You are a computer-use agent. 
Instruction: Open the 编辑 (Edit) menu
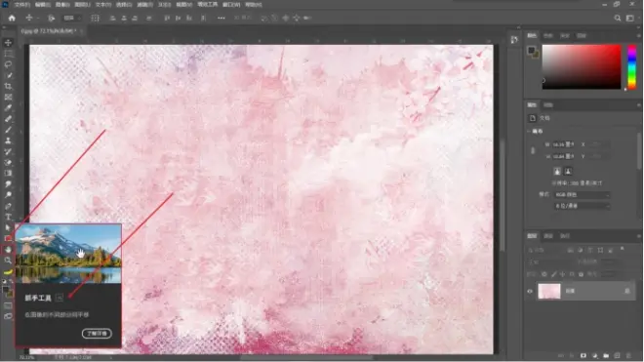click(x=42, y=5)
